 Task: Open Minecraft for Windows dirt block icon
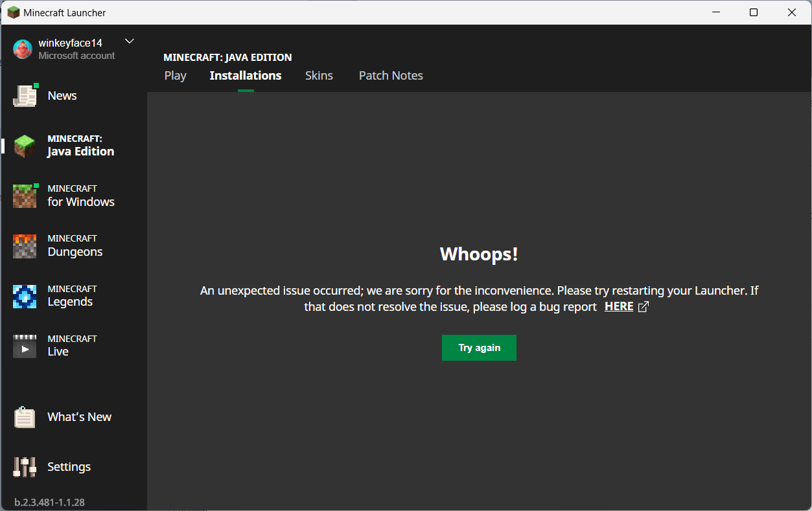[x=25, y=196]
